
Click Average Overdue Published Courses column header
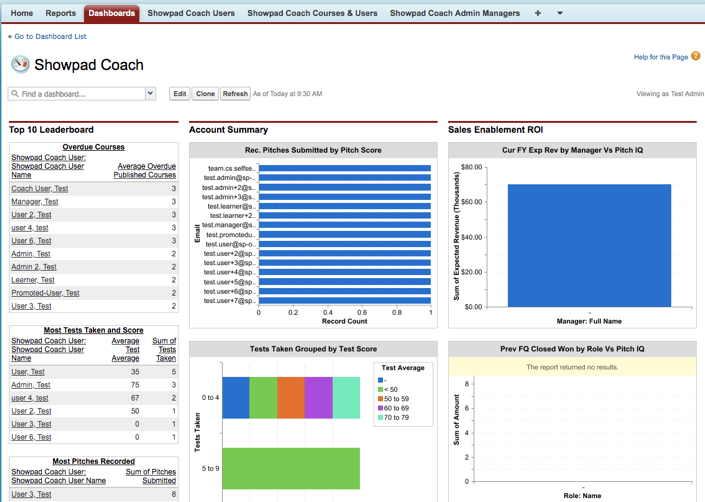tap(145, 170)
